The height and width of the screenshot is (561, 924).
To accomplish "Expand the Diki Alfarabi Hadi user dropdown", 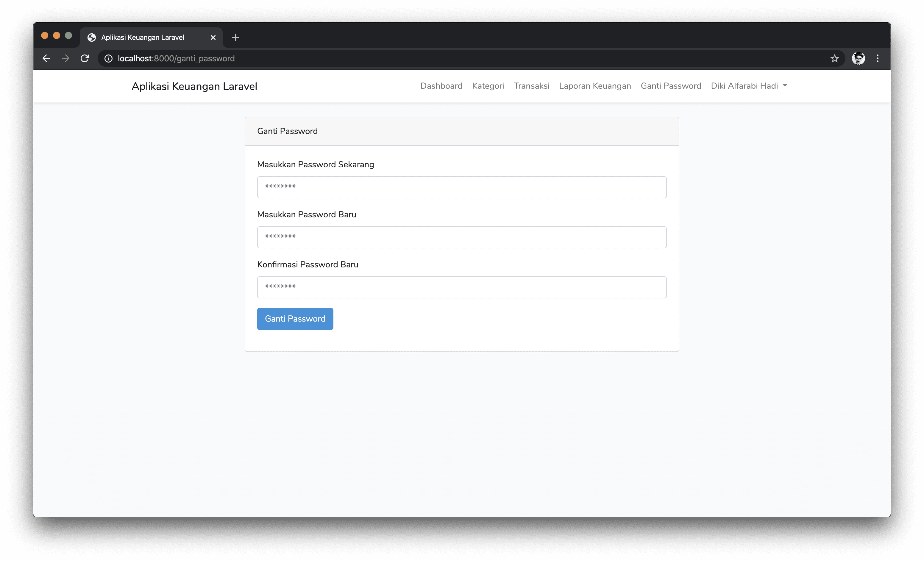I will click(x=749, y=86).
